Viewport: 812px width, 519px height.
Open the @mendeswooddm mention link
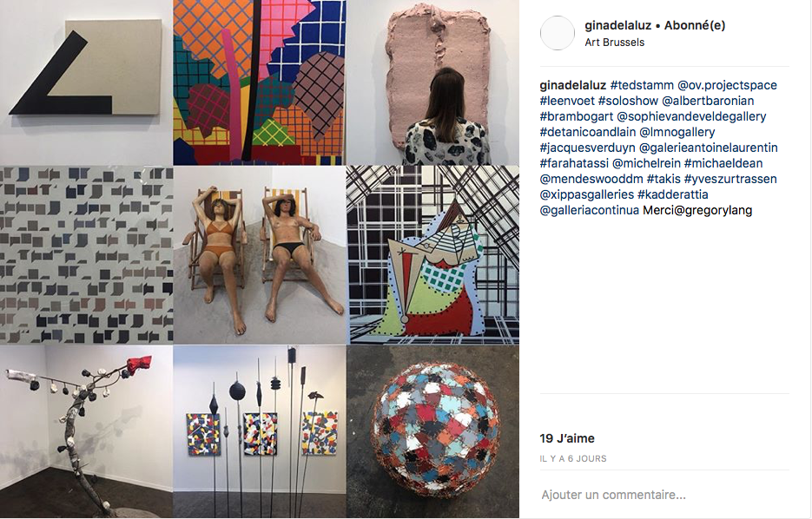[x=591, y=179]
